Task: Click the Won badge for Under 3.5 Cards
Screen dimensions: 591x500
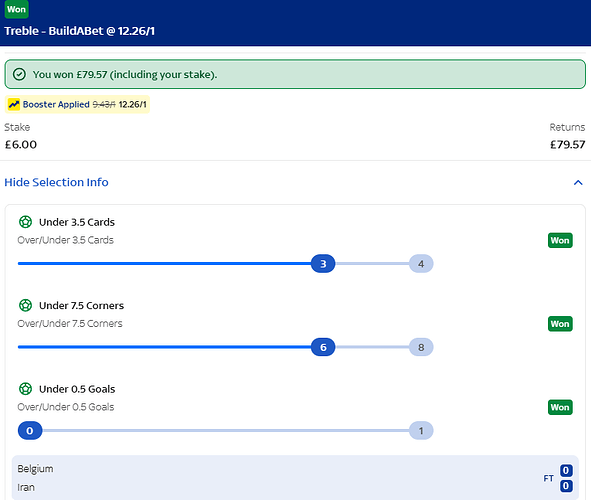Action: pyautogui.click(x=560, y=240)
